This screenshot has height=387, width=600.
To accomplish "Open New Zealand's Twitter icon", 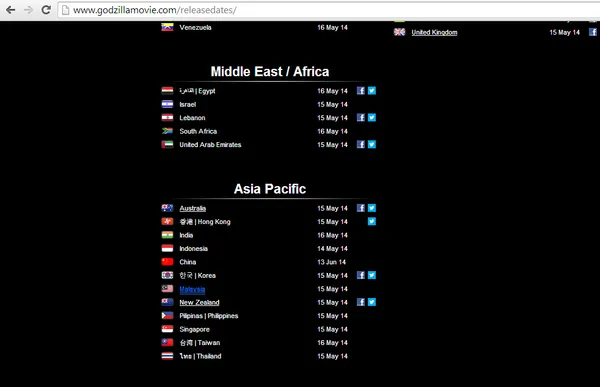I will [x=372, y=302].
